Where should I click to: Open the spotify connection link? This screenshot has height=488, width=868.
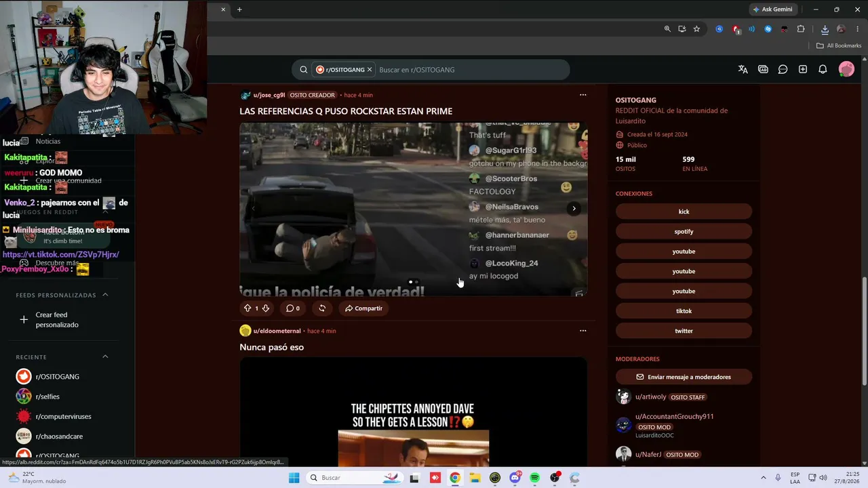(684, 231)
